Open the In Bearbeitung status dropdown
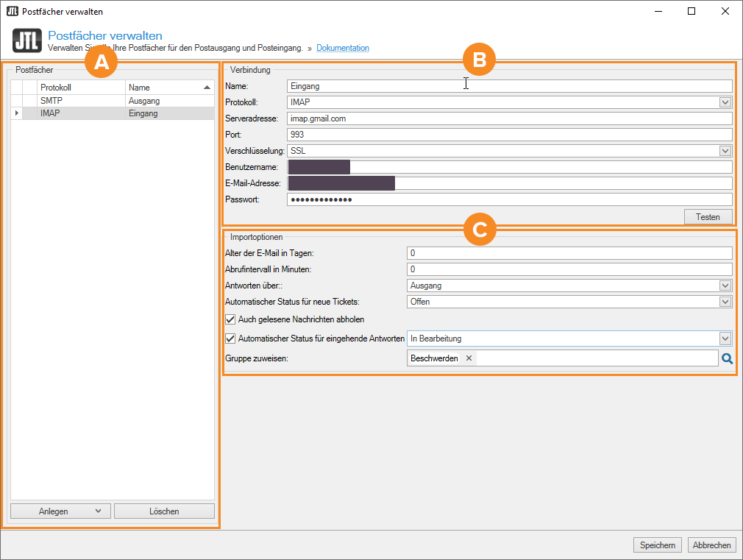The image size is (743, 560). 725,339
